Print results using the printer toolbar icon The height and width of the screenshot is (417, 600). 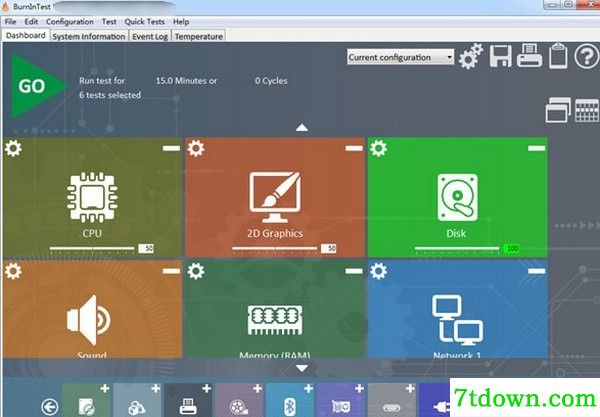coord(529,56)
